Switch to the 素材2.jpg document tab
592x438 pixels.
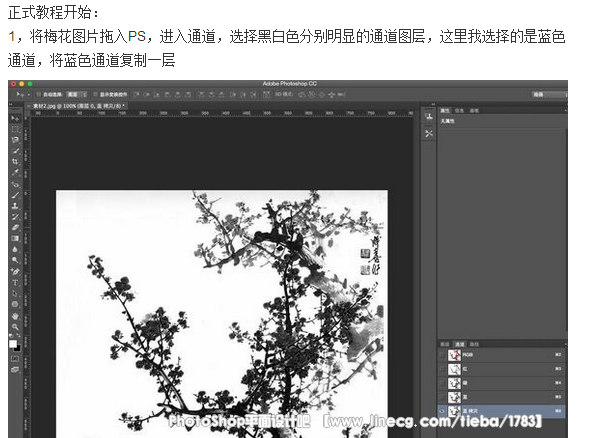click(79, 106)
